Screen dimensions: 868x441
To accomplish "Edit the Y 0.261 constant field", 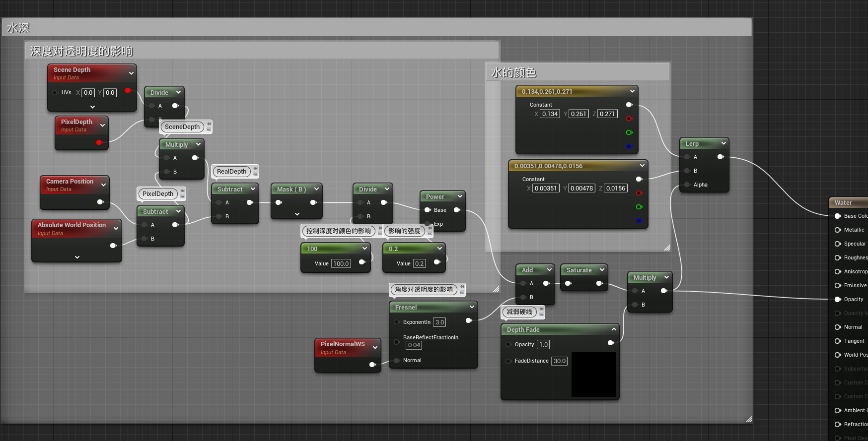I will (x=579, y=114).
